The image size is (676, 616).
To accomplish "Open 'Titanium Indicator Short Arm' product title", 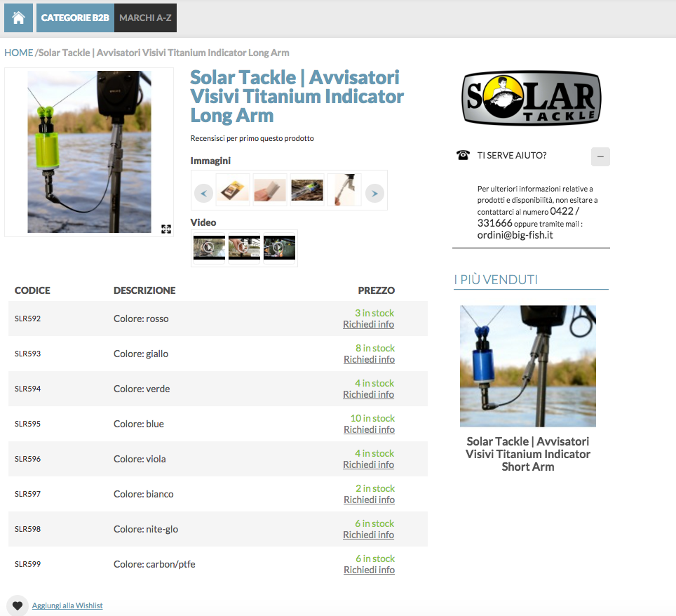I will (x=528, y=454).
